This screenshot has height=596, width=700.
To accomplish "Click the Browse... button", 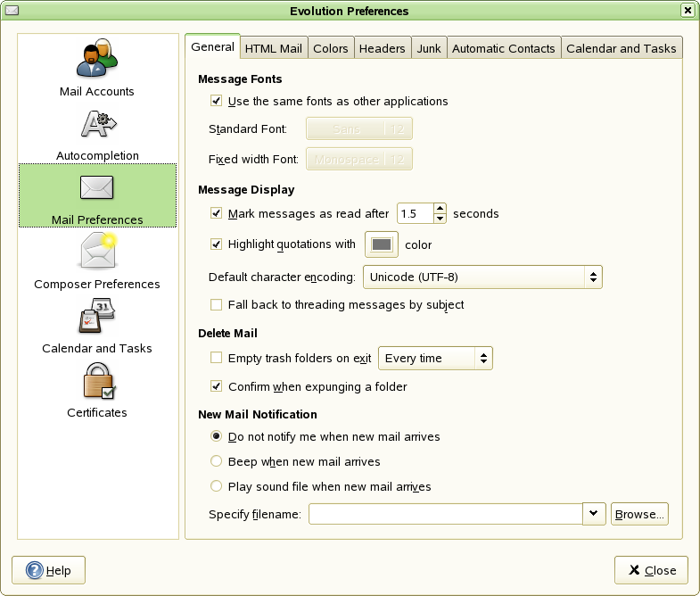I will (x=639, y=515).
